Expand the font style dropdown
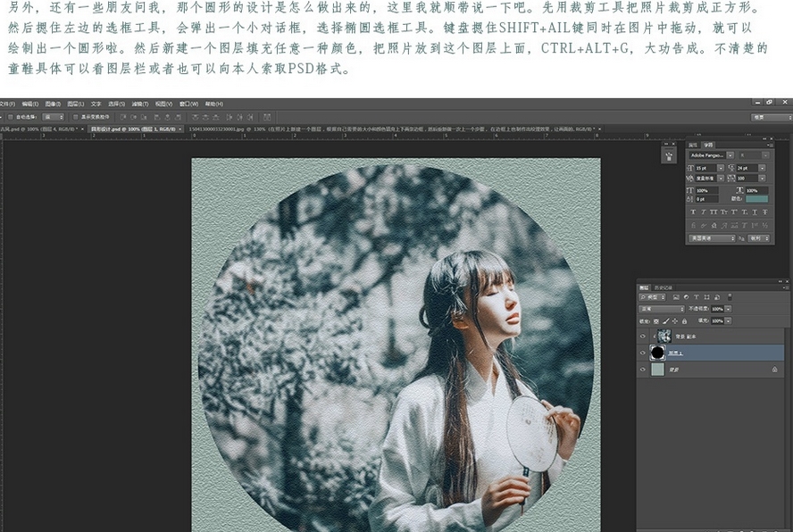The height and width of the screenshot is (532, 793). point(765,155)
